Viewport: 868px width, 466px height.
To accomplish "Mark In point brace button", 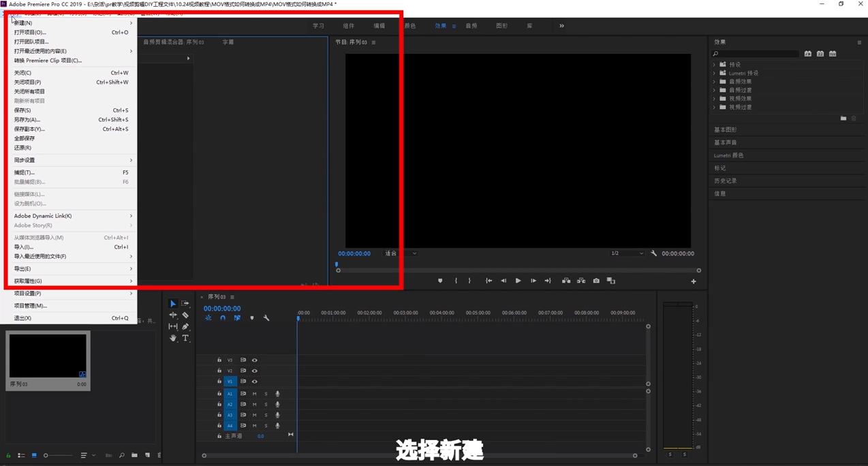I will point(456,281).
